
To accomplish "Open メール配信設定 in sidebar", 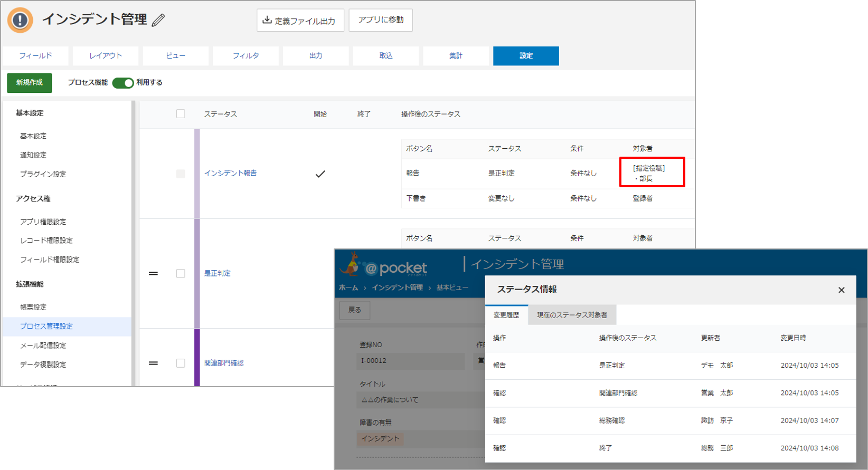I will 43,346.
